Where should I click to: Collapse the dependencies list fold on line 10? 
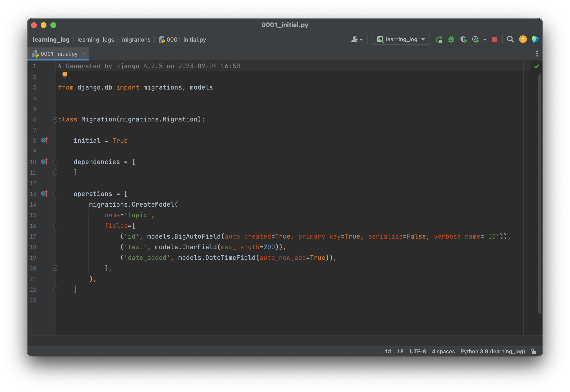55,162
